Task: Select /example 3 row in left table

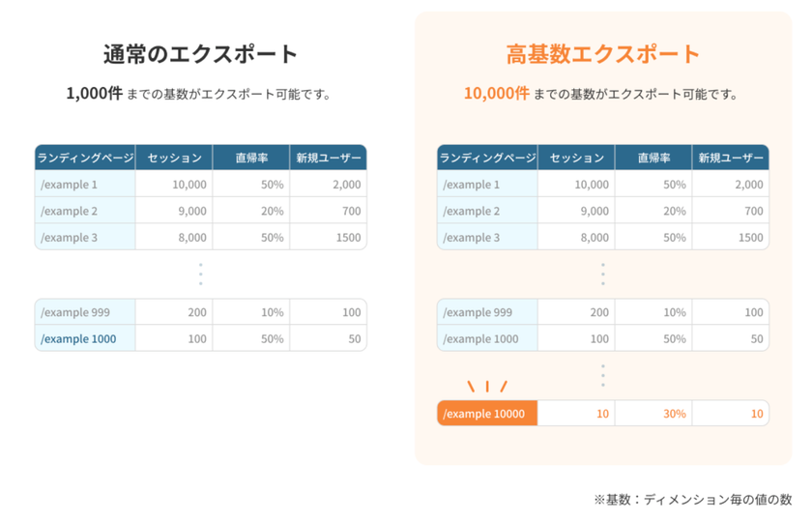Action: (201, 237)
